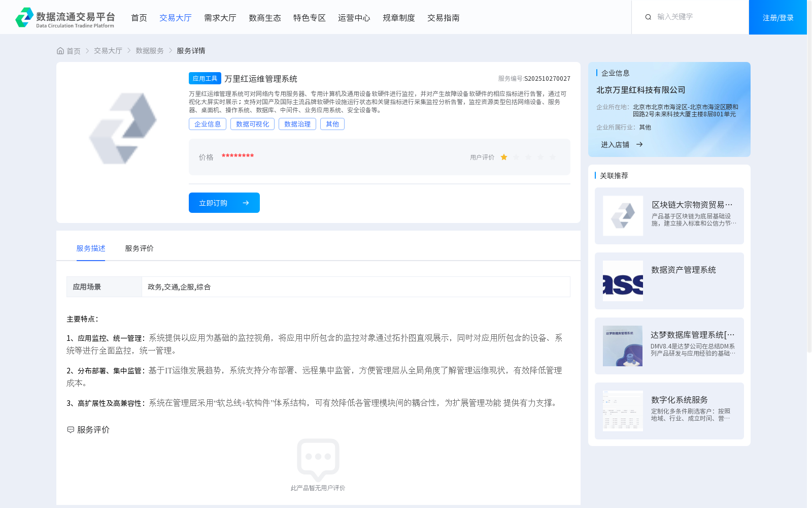Open the 区块链大宗物资贸易 thumbnail
The width and height of the screenshot is (812, 508).
coord(623,216)
